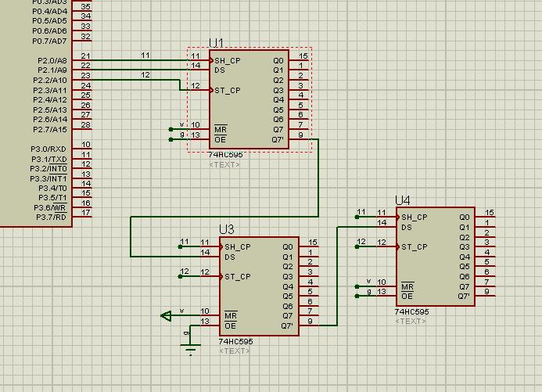Click the P3.2/INT0 pin label
Image resolution: width=542 pixels, height=392 pixels.
click(48, 169)
